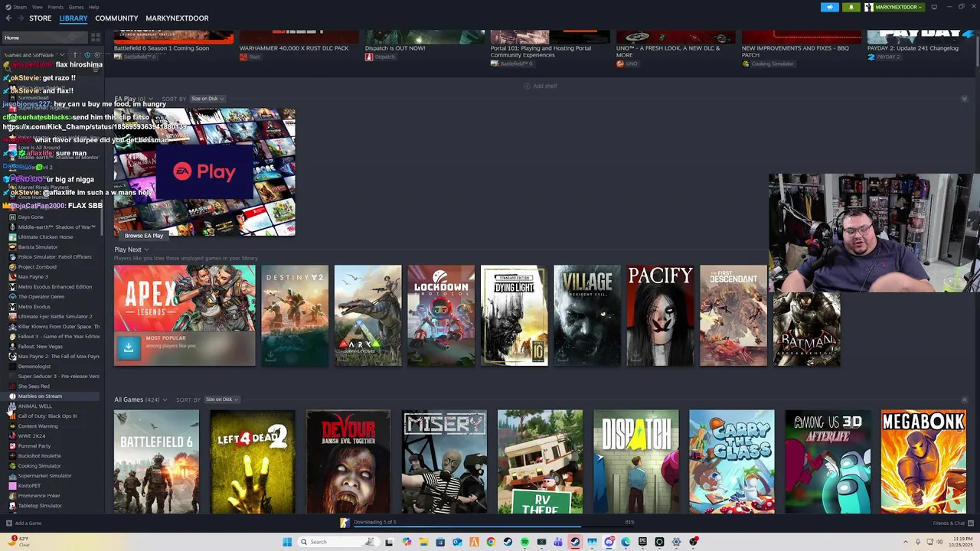Click the Add a Game button
The height and width of the screenshot is (551, 980).
pyautogui.click(x=24, y=523)
